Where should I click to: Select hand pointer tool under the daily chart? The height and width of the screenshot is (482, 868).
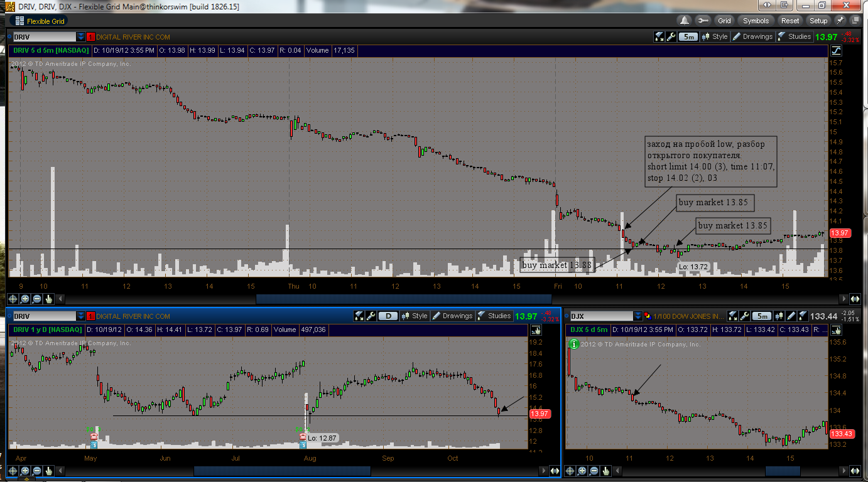[48, 471]
